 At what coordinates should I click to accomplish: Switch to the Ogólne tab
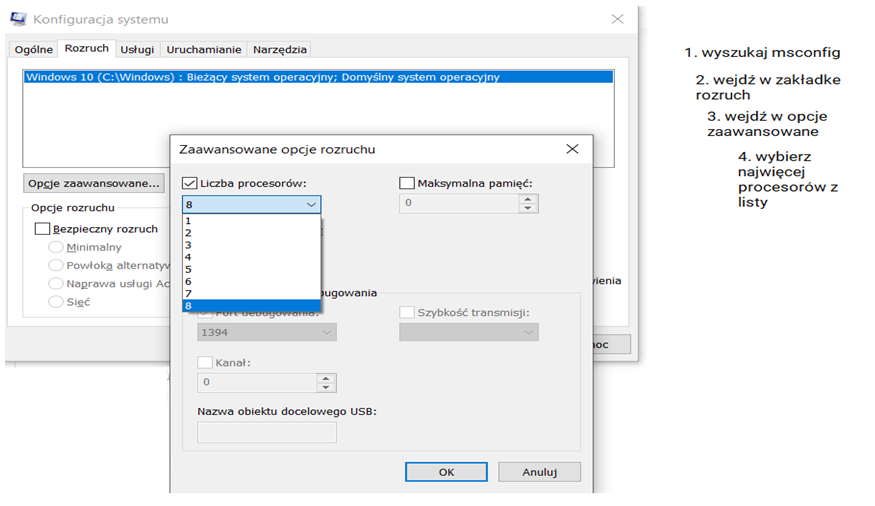pos(32,49)
